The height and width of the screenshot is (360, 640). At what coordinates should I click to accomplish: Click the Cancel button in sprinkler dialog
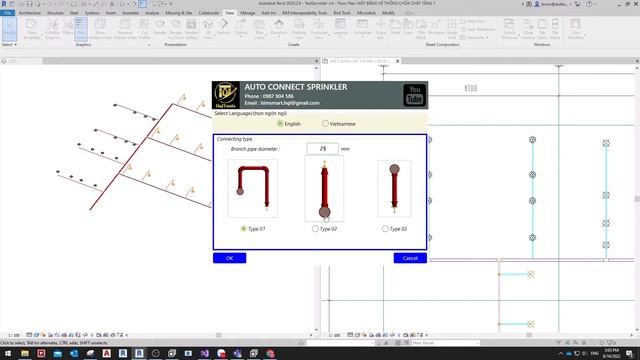(x=410, y=258)
